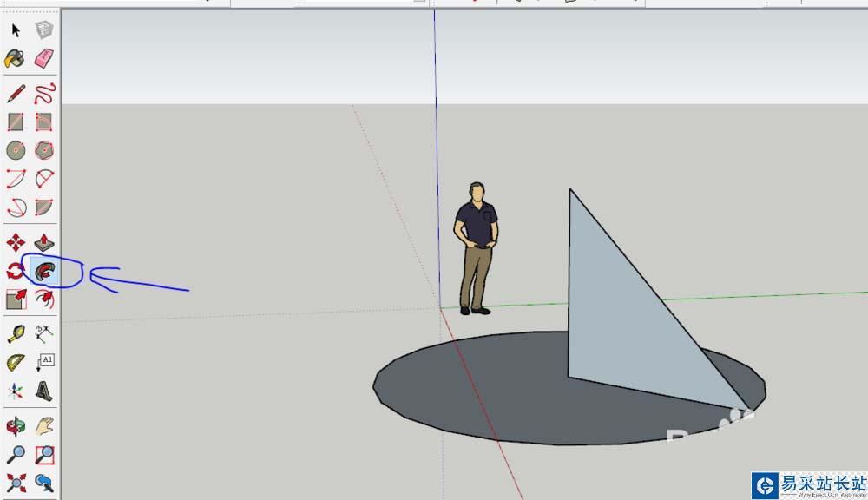Choose the Freehand squiggle tool
Image resolution: width=868 pixels, height=500 pixels.
(44, 94)
